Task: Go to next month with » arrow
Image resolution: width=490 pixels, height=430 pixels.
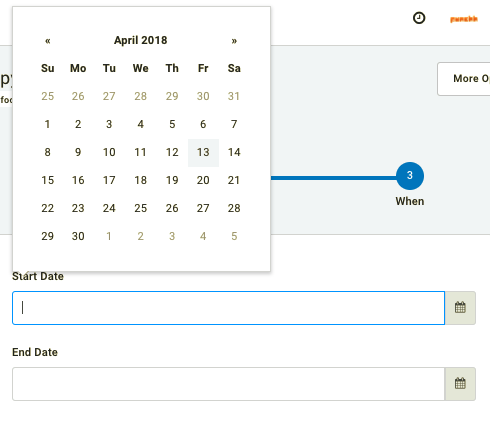Action: tap(234, 41)
